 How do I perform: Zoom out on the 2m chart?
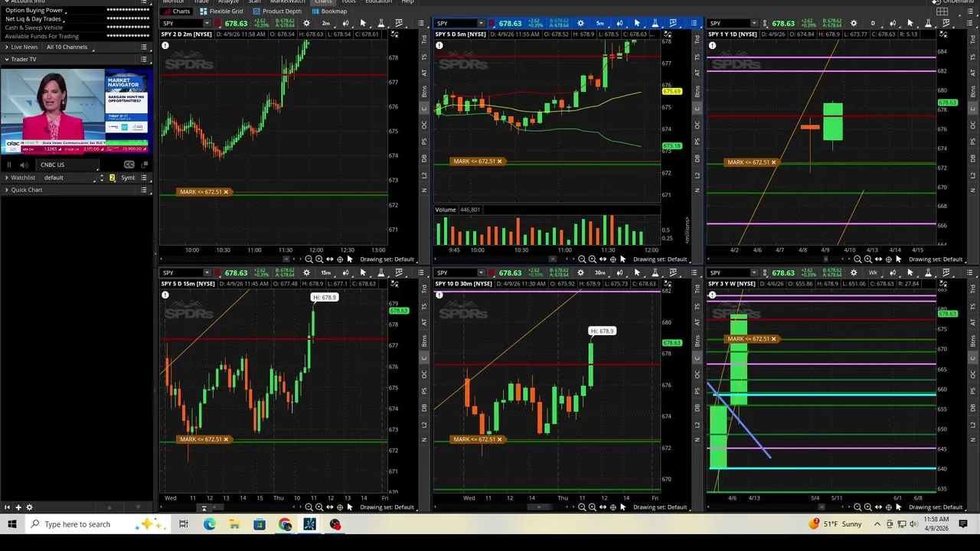pyautogui.click(x=309, y=259)
